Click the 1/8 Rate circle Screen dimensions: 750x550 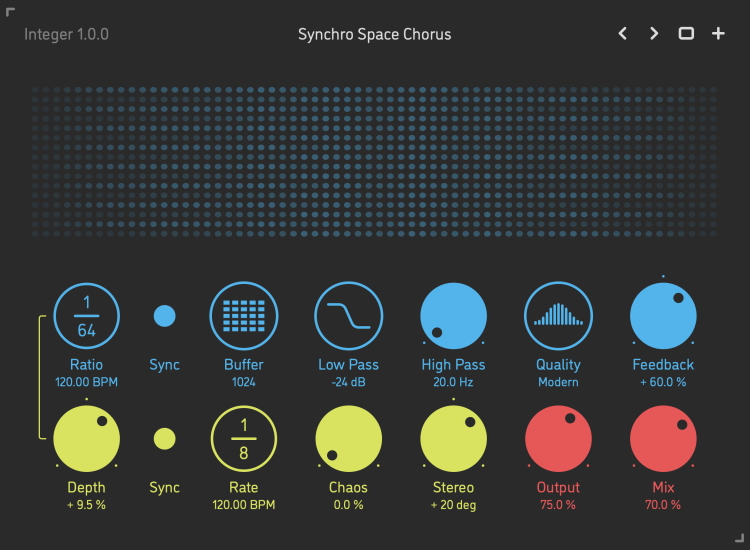243,439
